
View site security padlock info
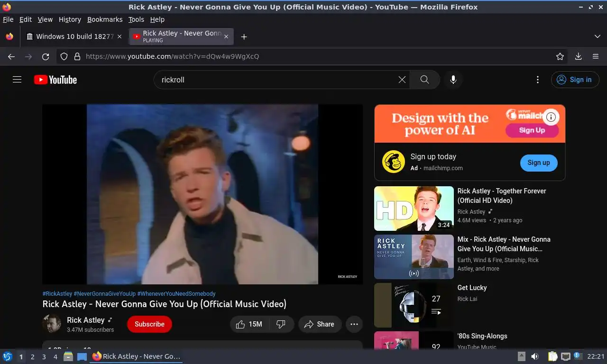77,56
